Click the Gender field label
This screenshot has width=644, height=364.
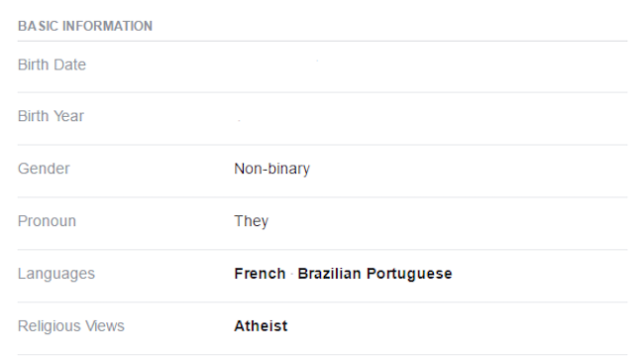44,169
